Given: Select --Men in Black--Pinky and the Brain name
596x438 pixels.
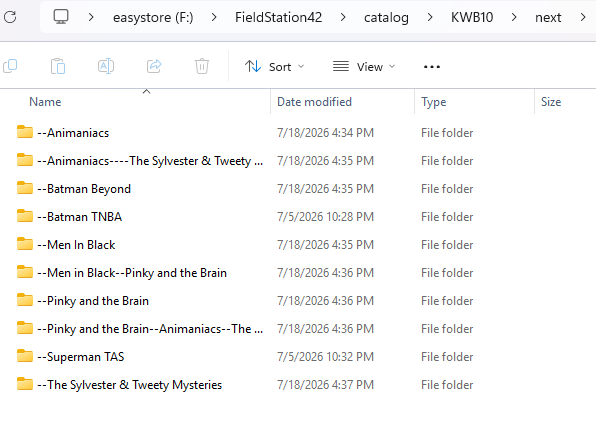Looking at the screenshot, I should [132, 273].
